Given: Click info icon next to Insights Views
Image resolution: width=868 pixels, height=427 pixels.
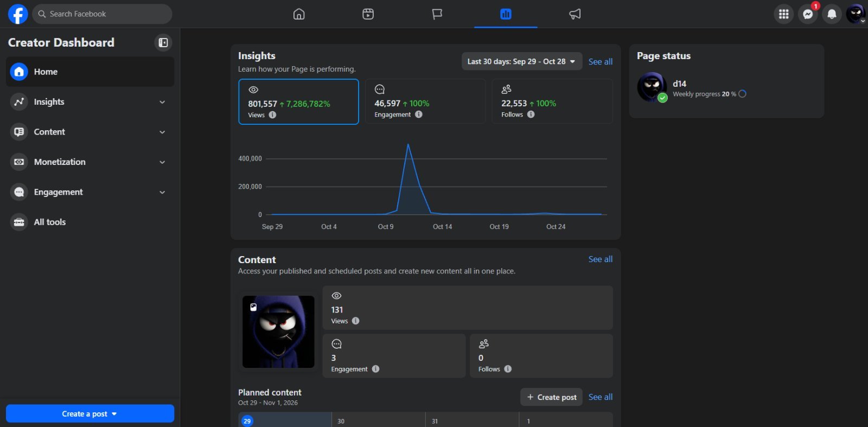Looking at the screenshot, I should pyautogui.click(x=273, y=115).
